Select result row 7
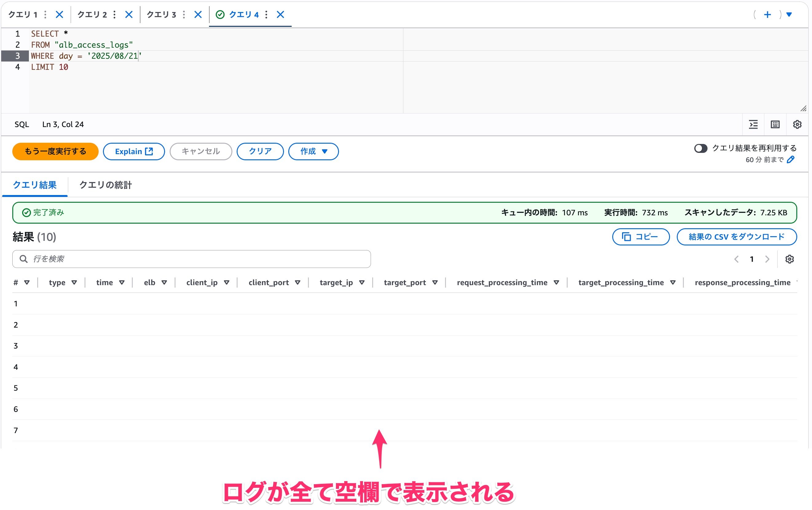Viewport: 812px width, 510px height. click(x=404, y=430)
